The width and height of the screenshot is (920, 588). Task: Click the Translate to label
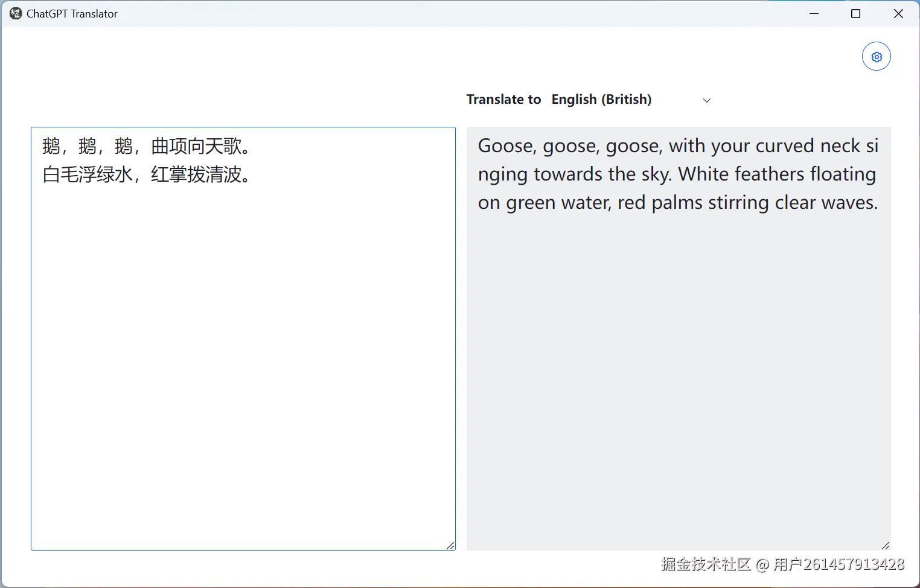click(x=503, y=99)
